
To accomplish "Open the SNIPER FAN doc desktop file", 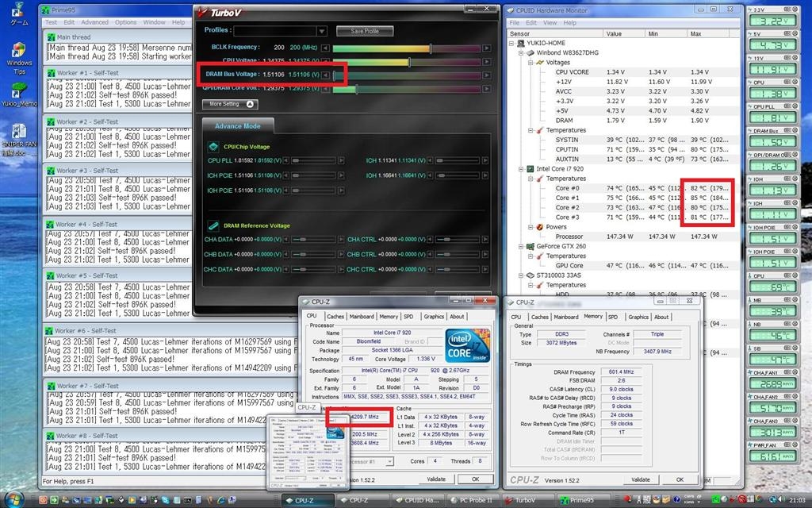I will [19, 140].
